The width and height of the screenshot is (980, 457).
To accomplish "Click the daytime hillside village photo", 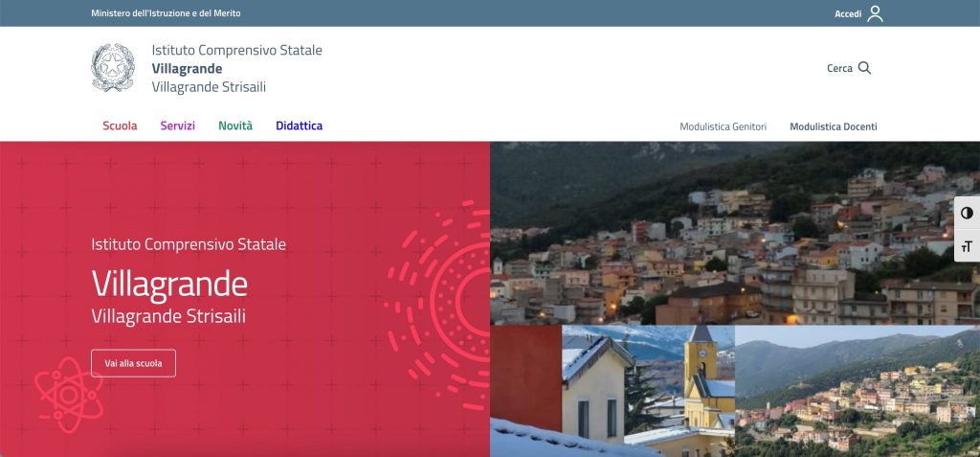I will pos(857,391).
